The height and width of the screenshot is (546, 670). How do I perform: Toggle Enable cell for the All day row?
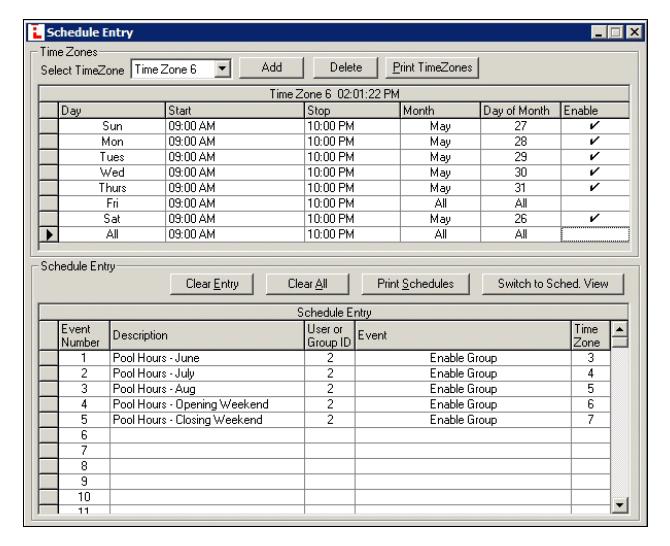[x=595, y=234]
